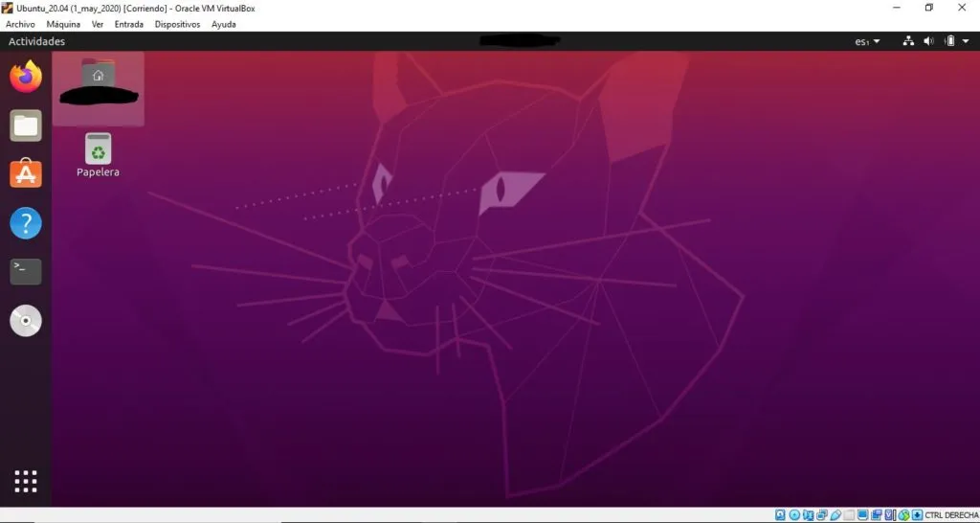Image resolution: width=980 pixels, height=523 pixels.
Task: Open the optical disc icon in dock
Action: click(x=26, y=321)
